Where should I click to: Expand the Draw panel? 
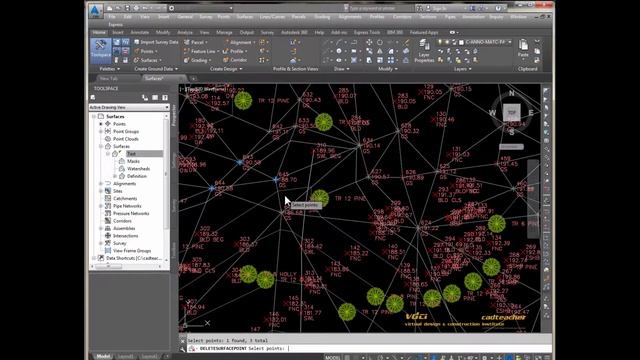[342, 69]
